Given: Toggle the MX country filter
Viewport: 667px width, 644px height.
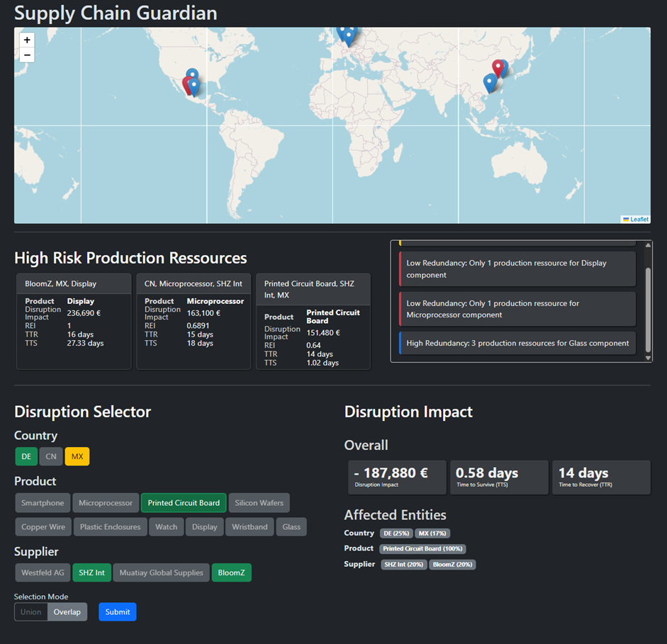Looking at the screenshot, I should click(x=77, y=456).
